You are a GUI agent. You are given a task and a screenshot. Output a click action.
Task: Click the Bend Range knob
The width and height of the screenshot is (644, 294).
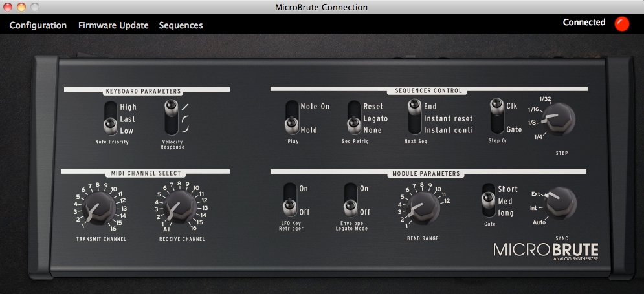pyautogui.click(x=423, y=208)
